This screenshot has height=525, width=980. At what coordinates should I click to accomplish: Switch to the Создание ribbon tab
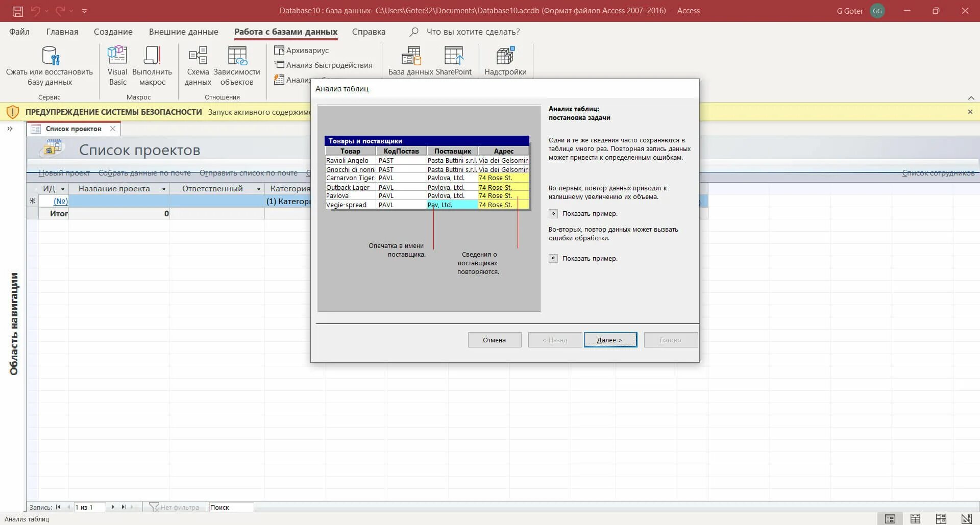pyautogui.click(x=113, y=32)
